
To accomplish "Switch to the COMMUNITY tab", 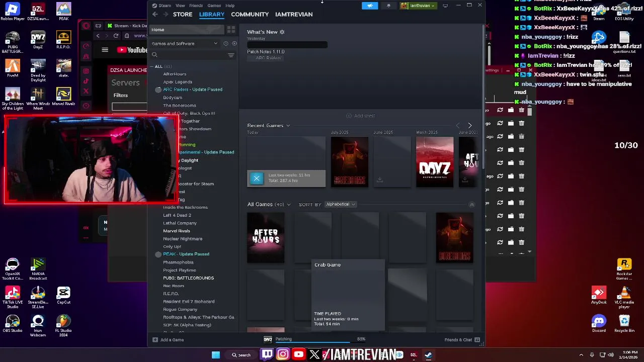I will click(x=250, y=14).
